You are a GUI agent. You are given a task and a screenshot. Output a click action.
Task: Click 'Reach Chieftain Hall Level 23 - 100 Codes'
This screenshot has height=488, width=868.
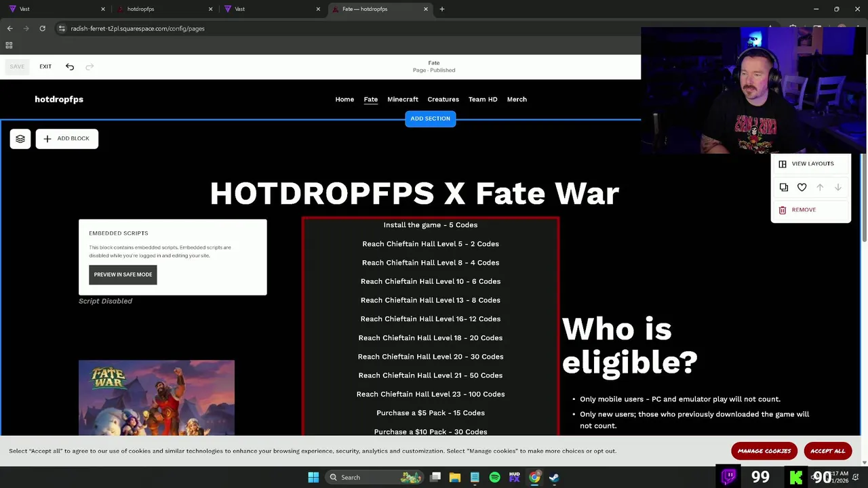click(x=431, y=394)
